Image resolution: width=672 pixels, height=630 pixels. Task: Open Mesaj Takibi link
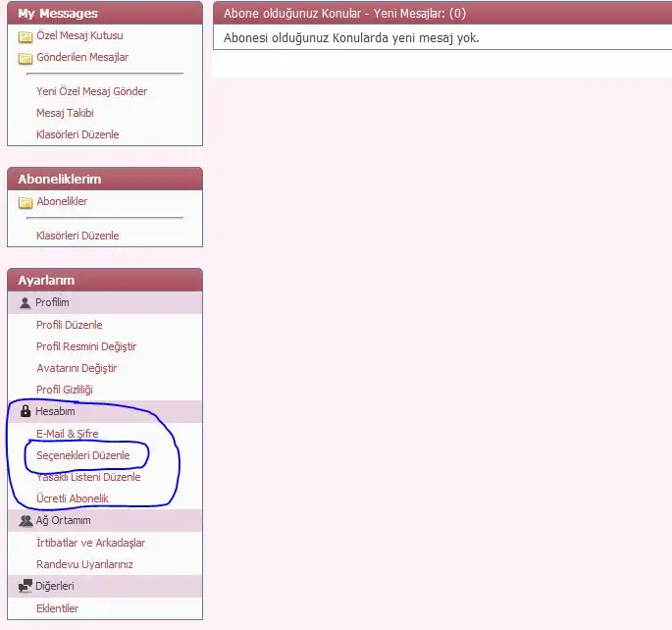pos(65,113)
